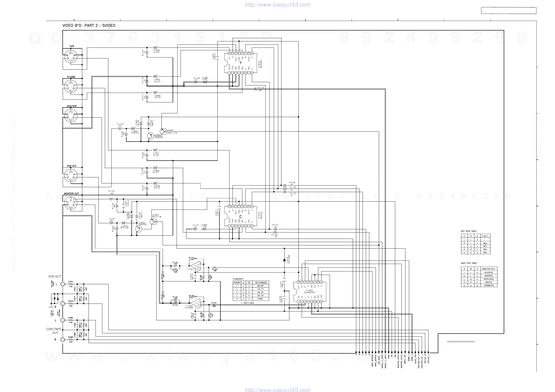
Task: Click the 'SVIDEO_Y_INPUT' pin label
Action: [x=385, y=361]
